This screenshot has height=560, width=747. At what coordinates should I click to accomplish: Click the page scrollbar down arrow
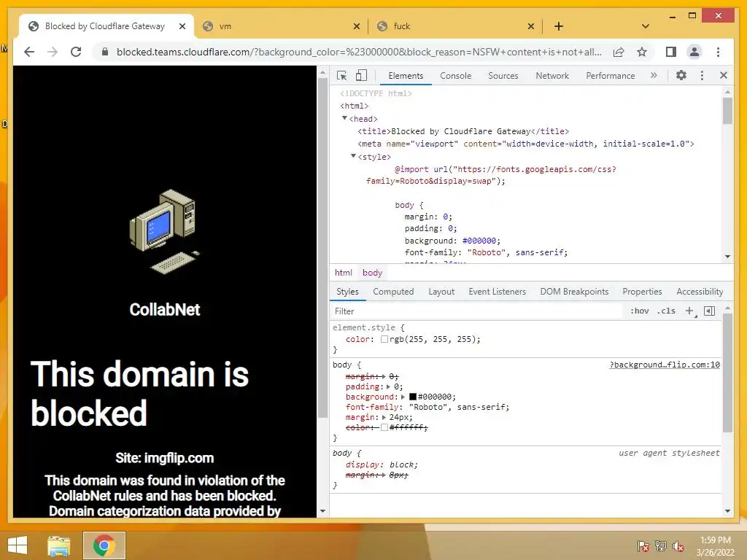tap(322, 511)
